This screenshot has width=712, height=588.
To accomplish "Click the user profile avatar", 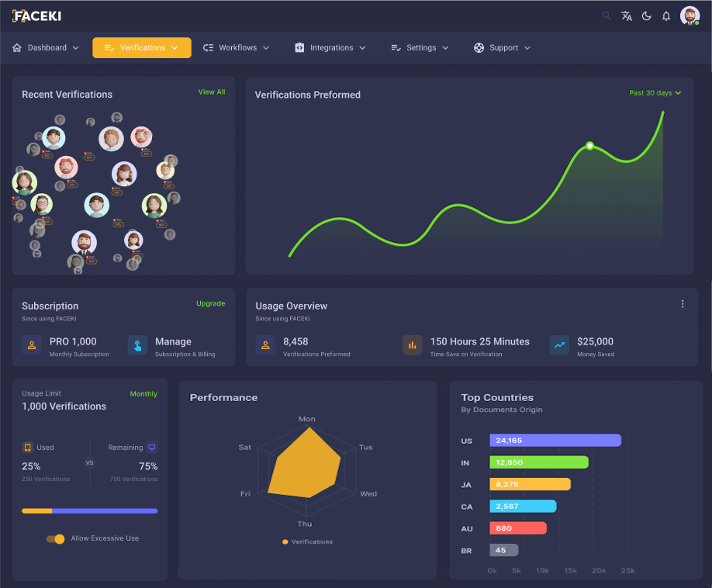I will click(x=690, y=16).
